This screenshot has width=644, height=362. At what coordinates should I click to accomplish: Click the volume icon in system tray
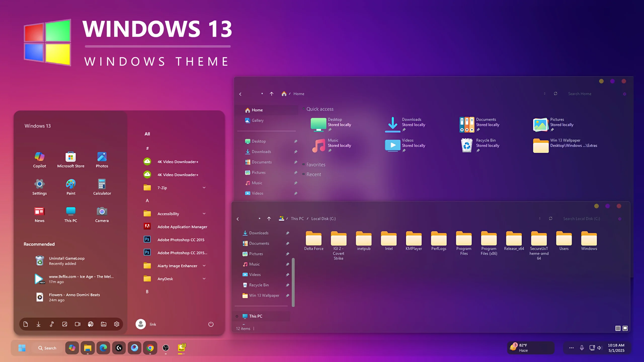[x=599, y=348]
